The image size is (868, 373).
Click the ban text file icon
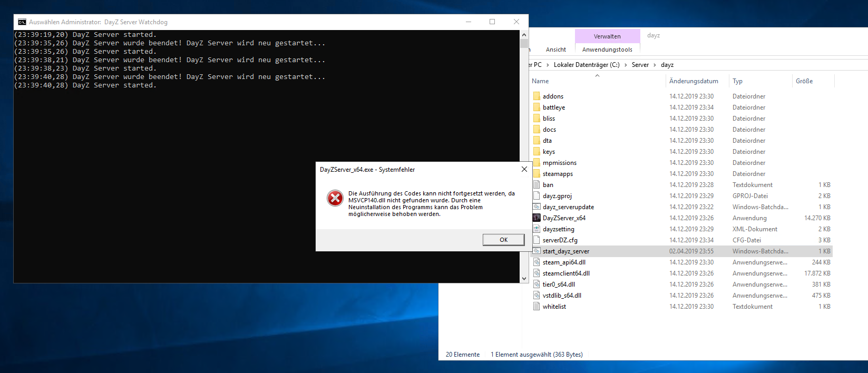pyautogui.click(x=537, y=184)
